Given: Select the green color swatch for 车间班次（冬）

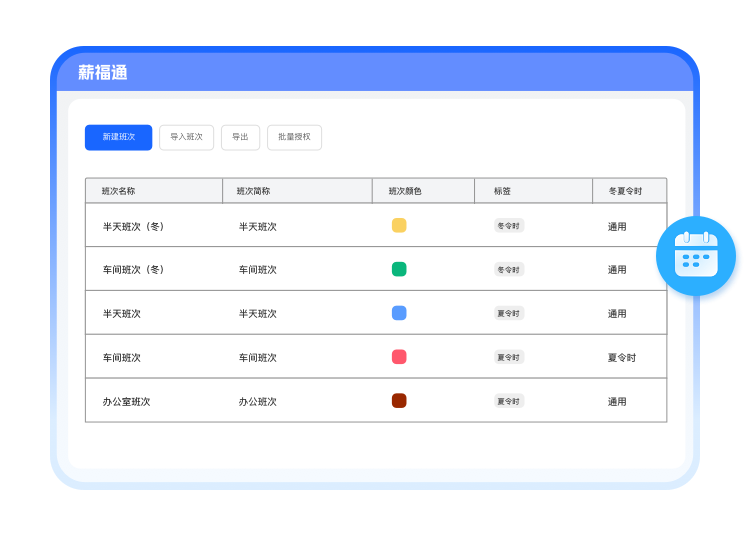Looking at the screenshot, I should [x=399, y=269].
